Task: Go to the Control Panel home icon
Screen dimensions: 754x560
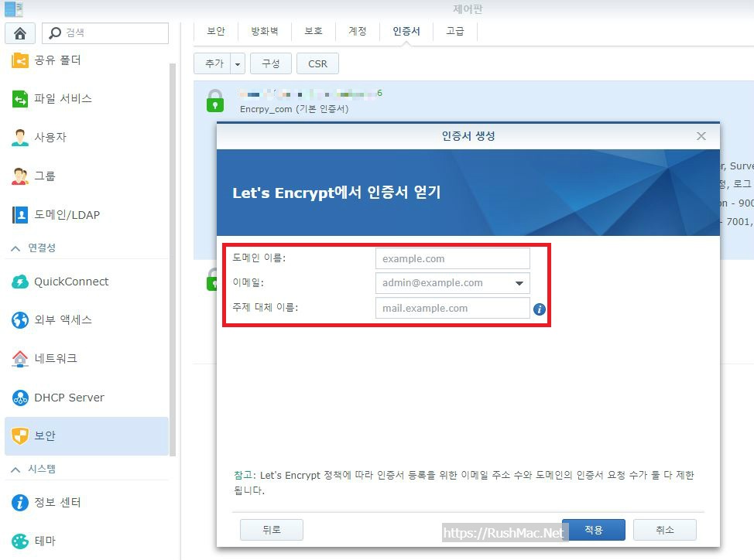Action: coord(19,33)
